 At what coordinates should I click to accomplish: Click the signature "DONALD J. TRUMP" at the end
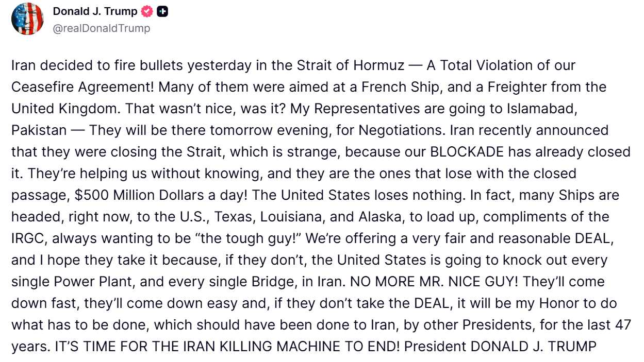(x=535, y=347)
